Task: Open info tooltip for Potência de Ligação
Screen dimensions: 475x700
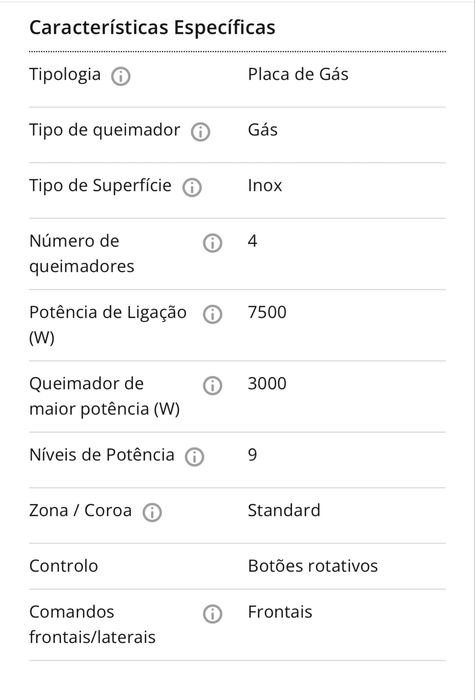Action: [x=212, y=314]
